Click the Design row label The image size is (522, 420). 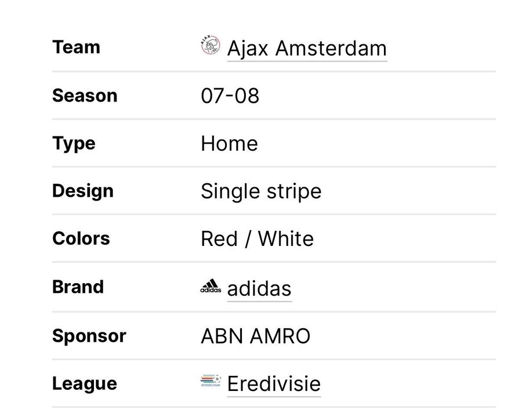(83, 191)
